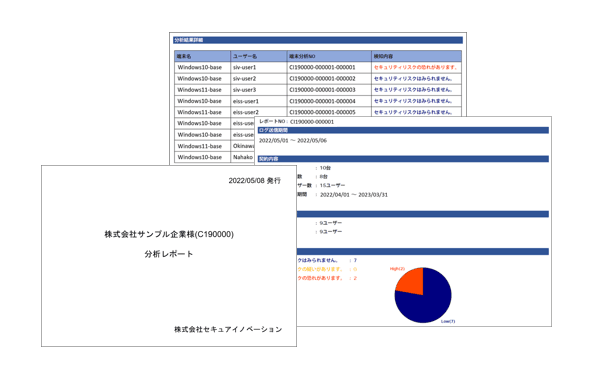610x378 pixels.
Task: Click the 10台 contract value
Action: [x=325, y=168]
